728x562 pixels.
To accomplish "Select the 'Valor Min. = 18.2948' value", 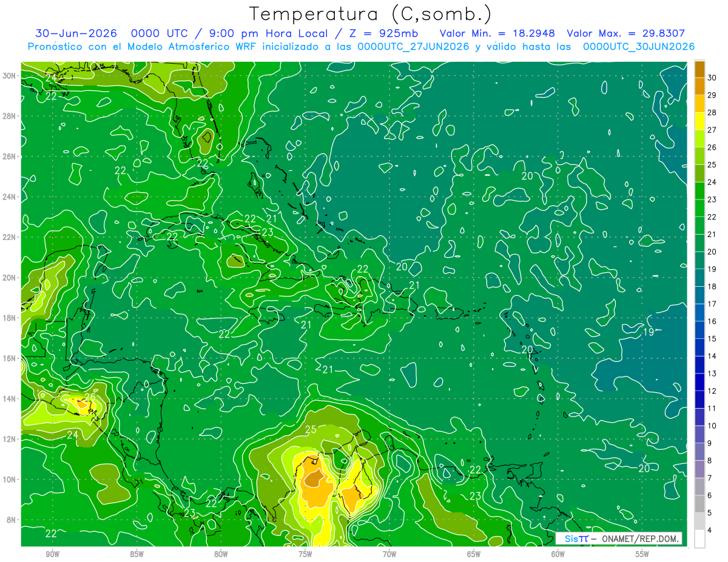I will point(499,33).
